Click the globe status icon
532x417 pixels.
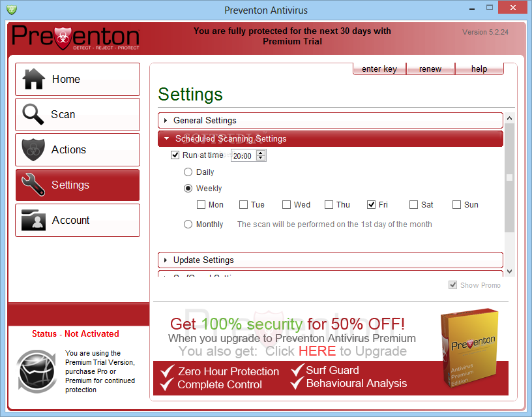(x=37, y=371)
